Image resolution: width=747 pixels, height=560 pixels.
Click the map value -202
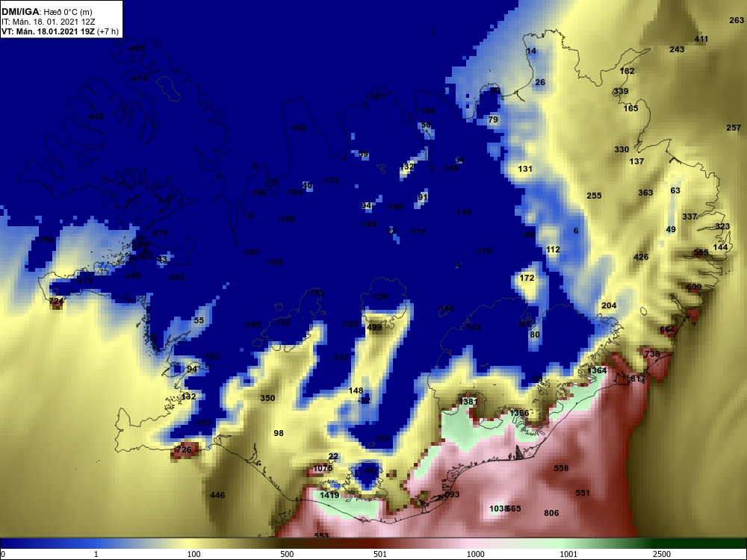click(176, 277)
